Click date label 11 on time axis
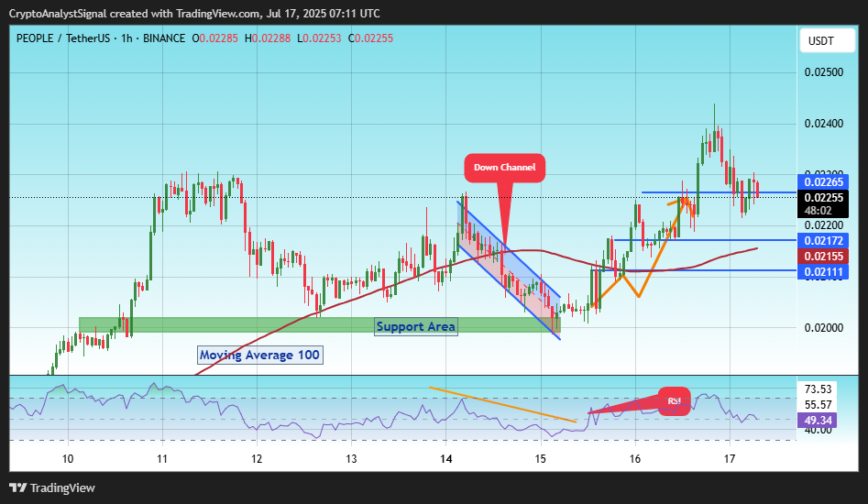Viewport: 868px width, 504px height. click(x=162, y=458)
